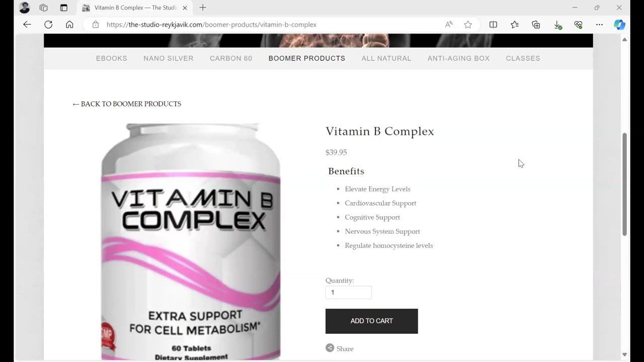This screenshot has width=644, height=362.
Task: Add page to favorites with the star icon
Action: click(x=468, y=25)
